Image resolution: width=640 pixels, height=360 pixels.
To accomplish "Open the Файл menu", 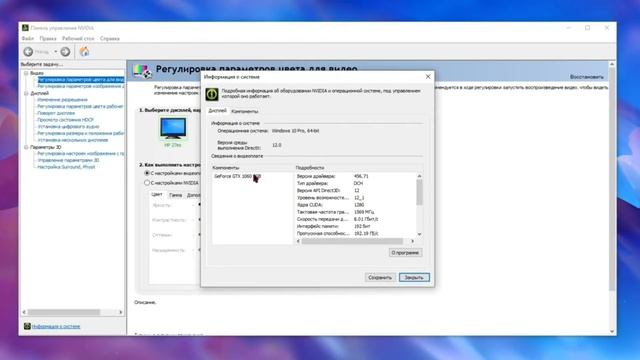I will point(27,38).
